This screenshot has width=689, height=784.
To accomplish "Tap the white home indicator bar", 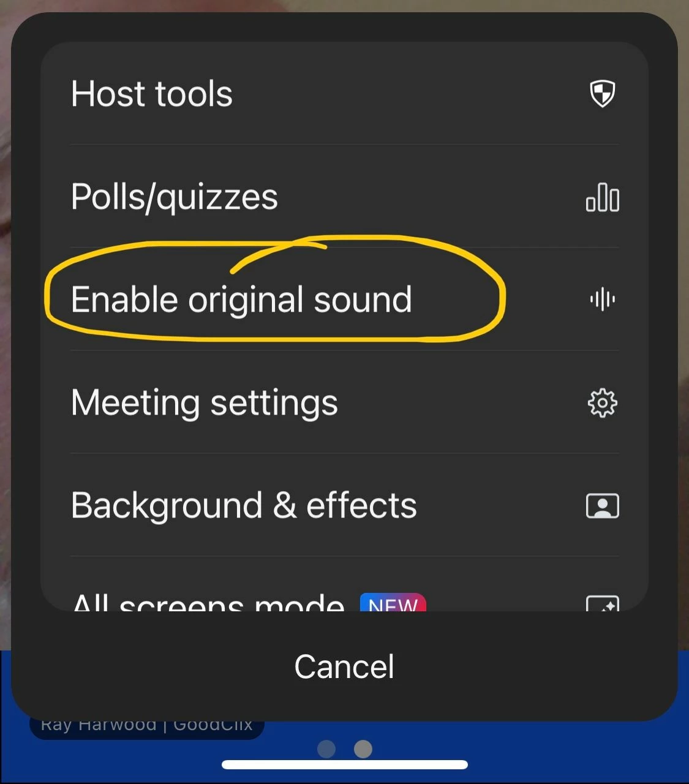I will [x=345, y=764].
